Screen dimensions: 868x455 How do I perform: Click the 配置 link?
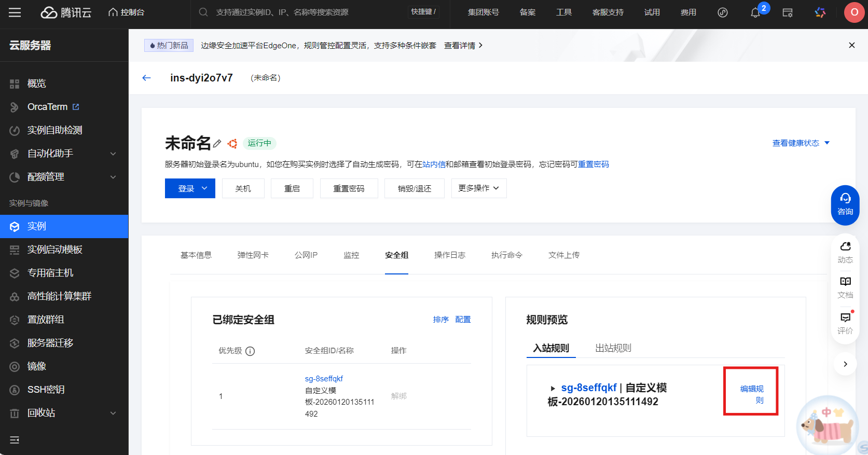coord(463,320)
